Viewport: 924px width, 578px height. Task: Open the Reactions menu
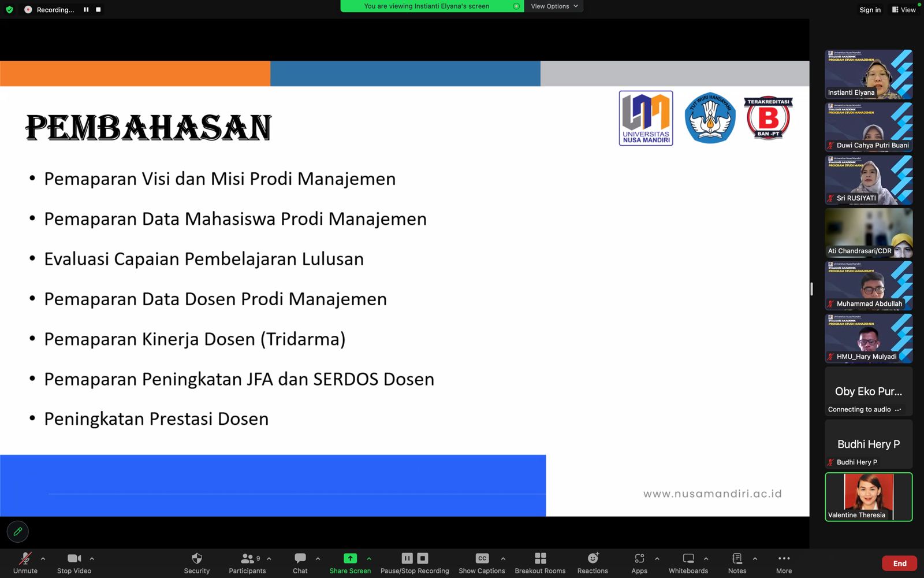click(593, 563)
